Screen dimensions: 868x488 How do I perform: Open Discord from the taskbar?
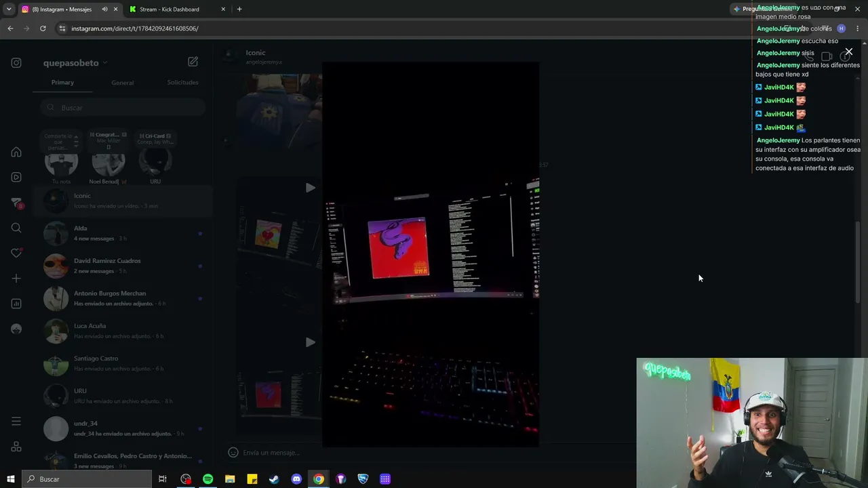296,479
